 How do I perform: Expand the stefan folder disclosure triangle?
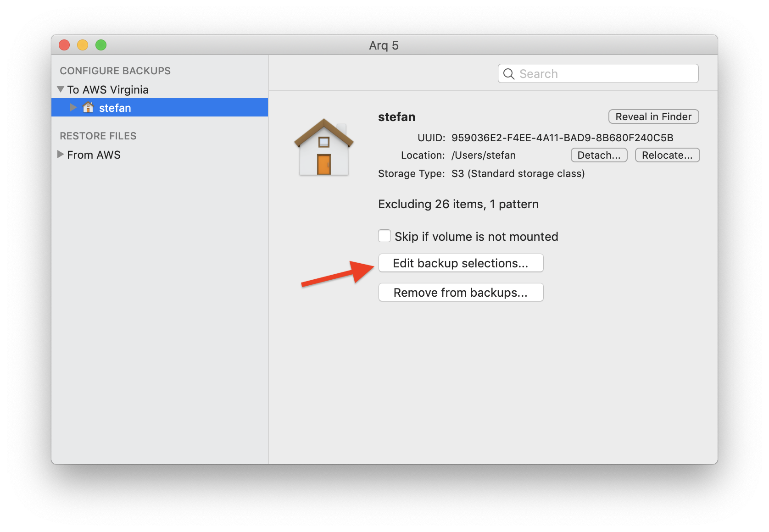tap(73, 108)
